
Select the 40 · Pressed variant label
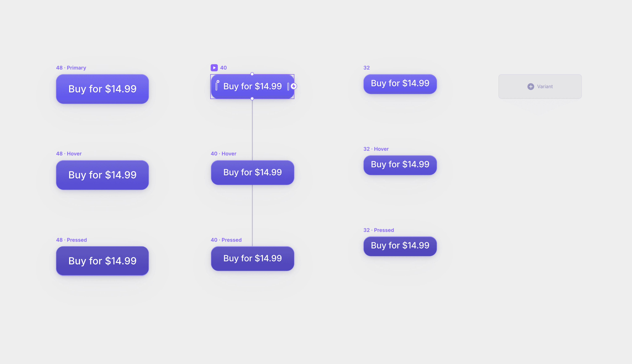pos(226,240)
